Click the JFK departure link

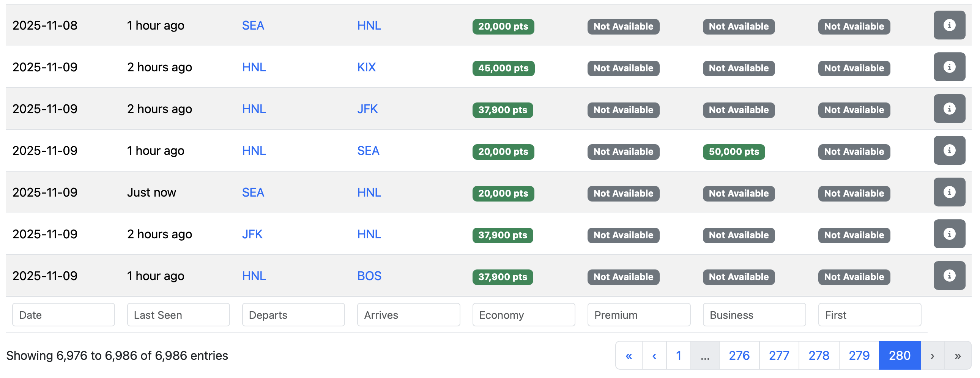pos(252,234)
